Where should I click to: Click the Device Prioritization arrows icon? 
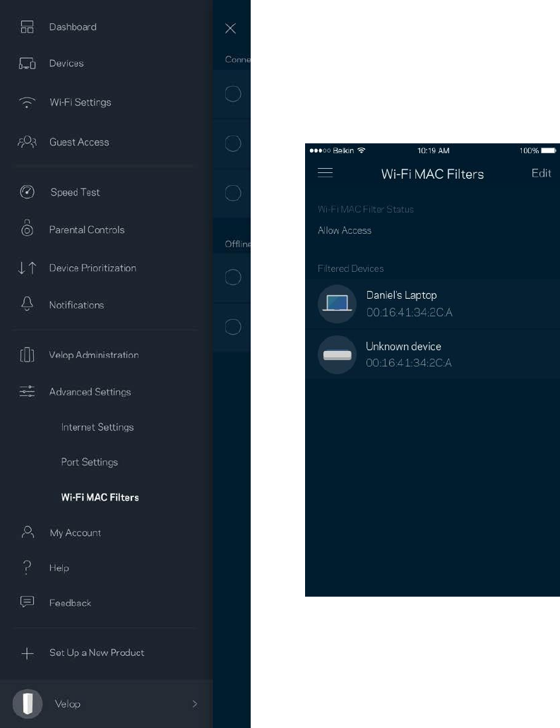pos(27,268)
